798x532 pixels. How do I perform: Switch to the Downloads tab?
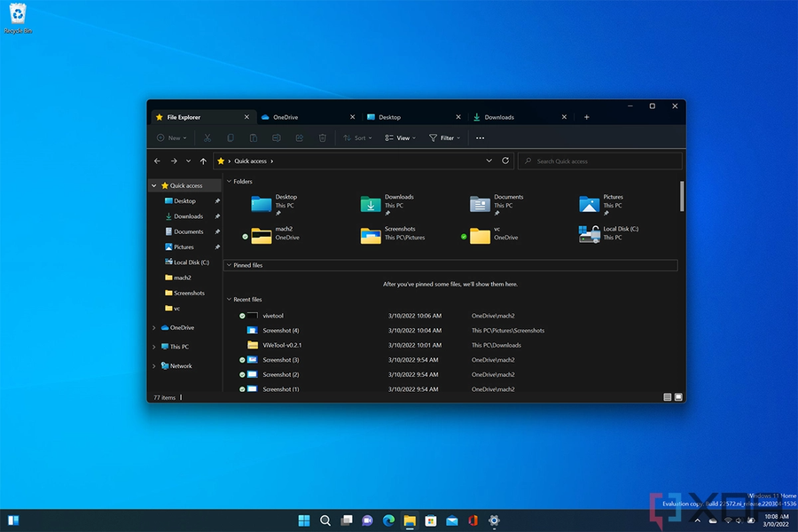[520, 117]
